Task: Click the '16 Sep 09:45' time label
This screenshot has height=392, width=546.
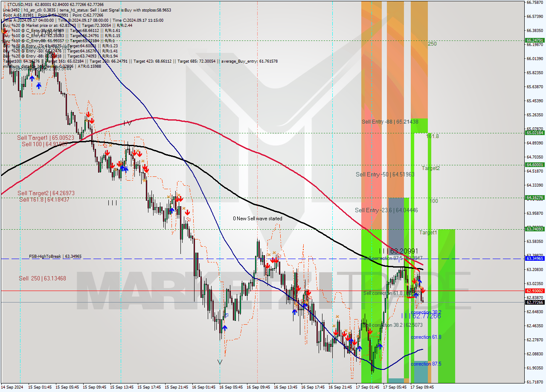Action: pos(258,387)
